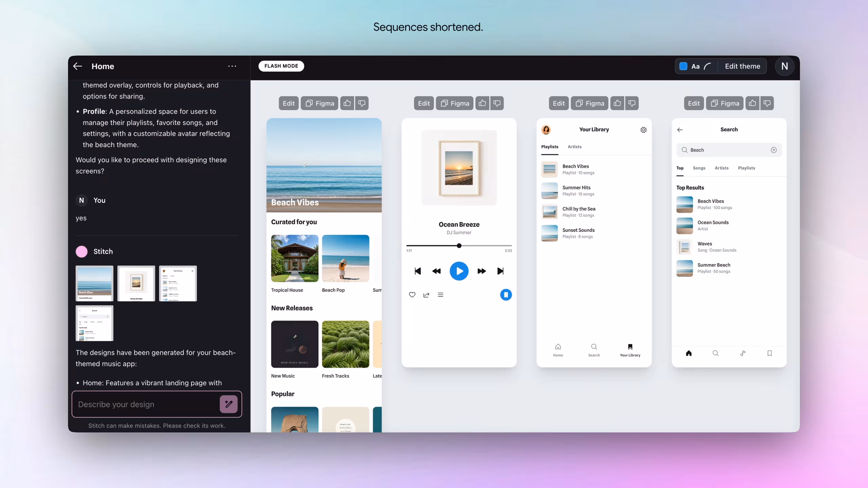Open the corner radius control
This screenshot has height=488, width=868.
point(708,66)
